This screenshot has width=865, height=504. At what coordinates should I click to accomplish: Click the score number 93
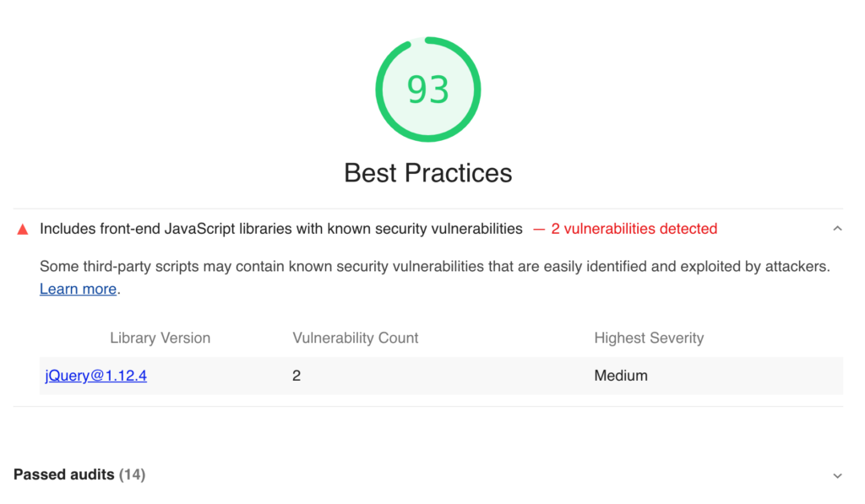pos(428,89)
